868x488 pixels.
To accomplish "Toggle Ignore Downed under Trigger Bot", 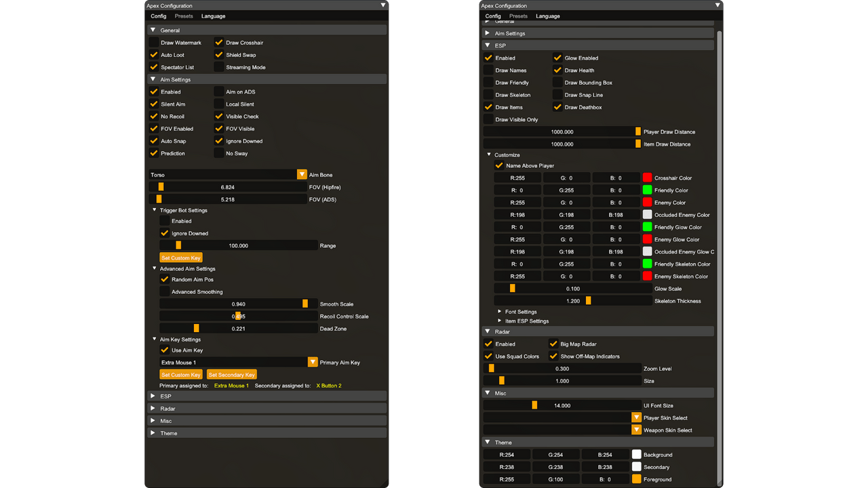I will coord(164,233).
